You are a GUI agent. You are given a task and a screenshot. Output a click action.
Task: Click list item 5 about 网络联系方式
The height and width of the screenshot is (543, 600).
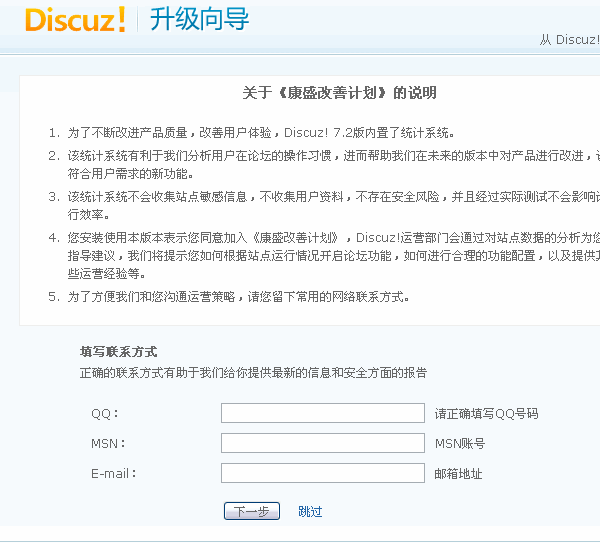tap(229, 297)
